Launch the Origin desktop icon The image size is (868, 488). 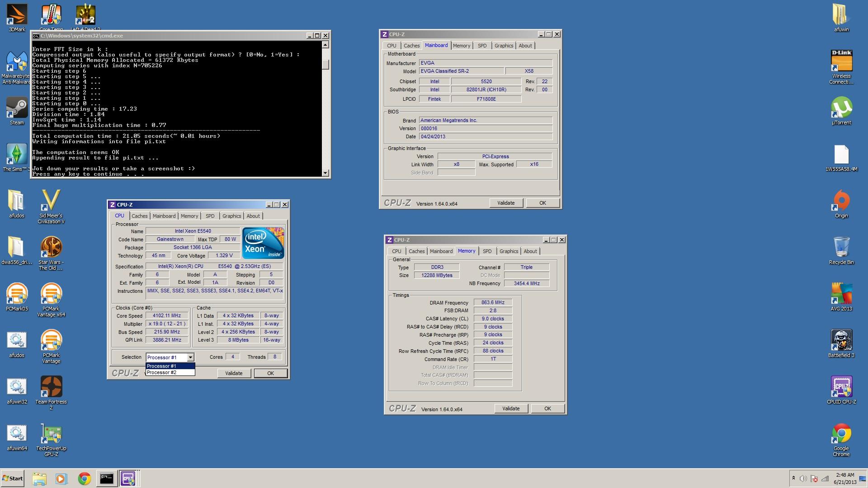841,204
